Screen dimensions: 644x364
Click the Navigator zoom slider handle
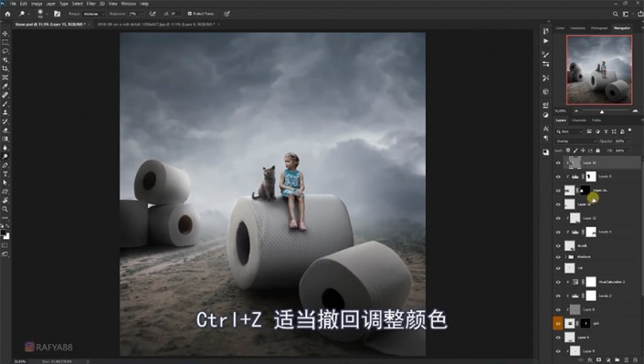point(602,111)
